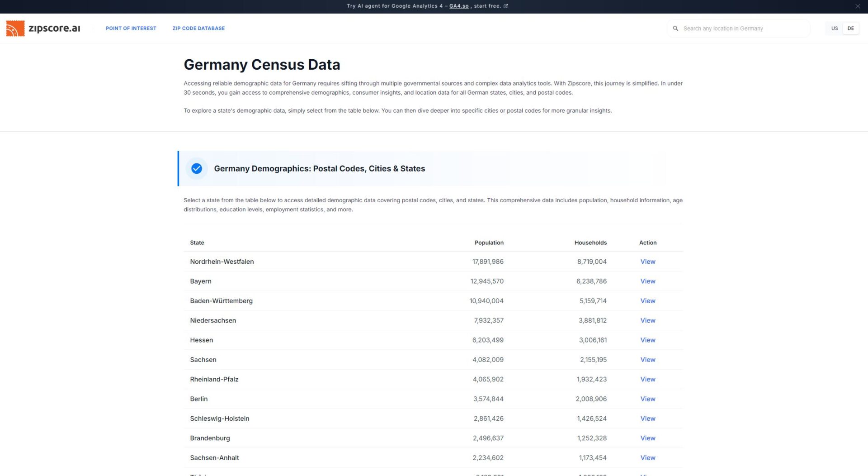
Task: Click the Households column header
Action: 590,243
